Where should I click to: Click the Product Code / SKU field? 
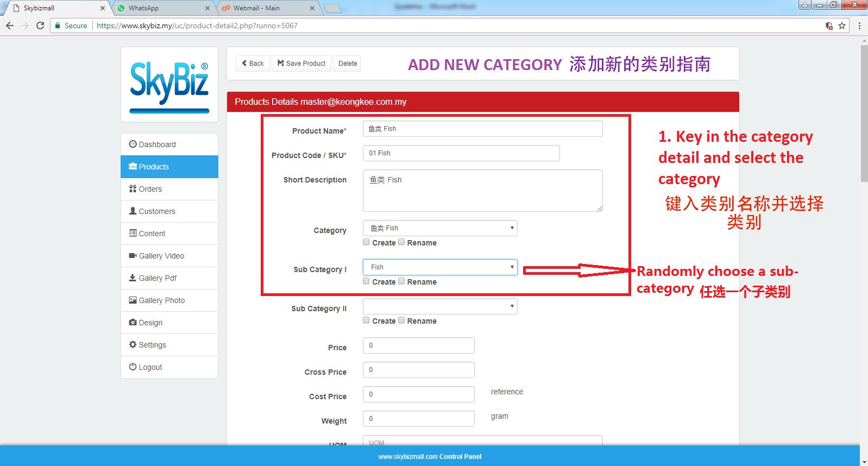pos(461,153)
